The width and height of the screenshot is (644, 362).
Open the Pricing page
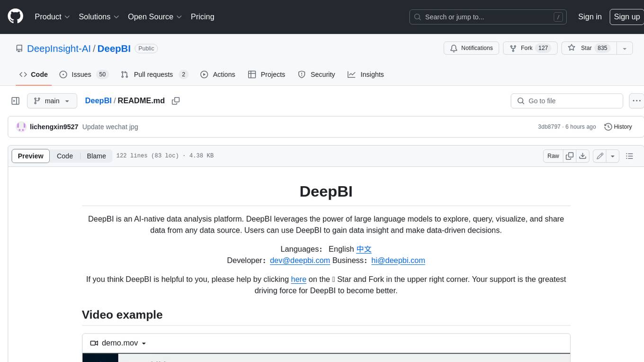[202, 17]
